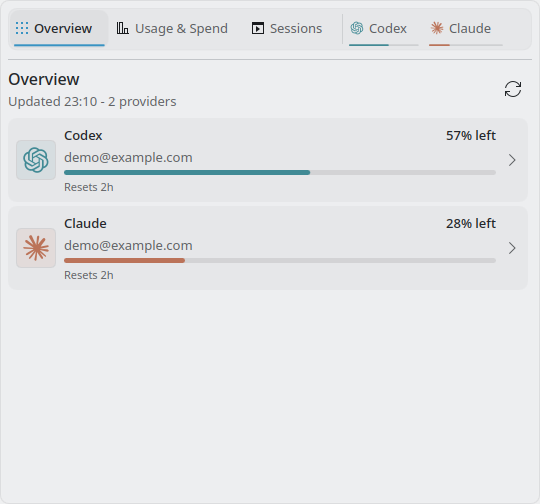540x504 pixels.
Task: Click the Claude card usage progress bar
Action: pos(280,260)
